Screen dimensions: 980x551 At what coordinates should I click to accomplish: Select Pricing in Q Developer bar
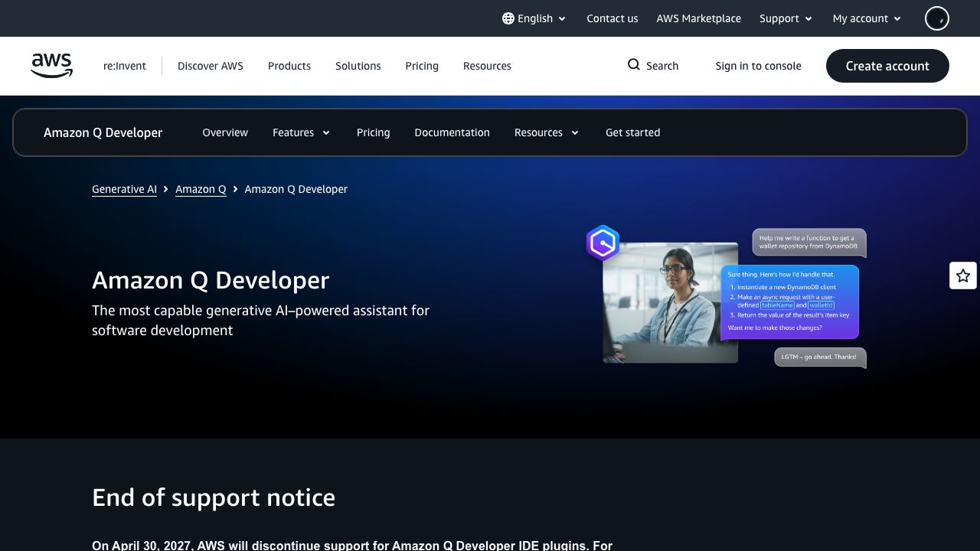pyautogui.click(x=374, y=132)
